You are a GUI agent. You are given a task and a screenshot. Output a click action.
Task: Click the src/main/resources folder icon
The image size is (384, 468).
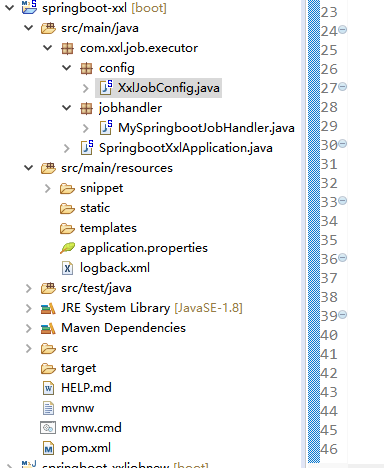tap(48, 168)
